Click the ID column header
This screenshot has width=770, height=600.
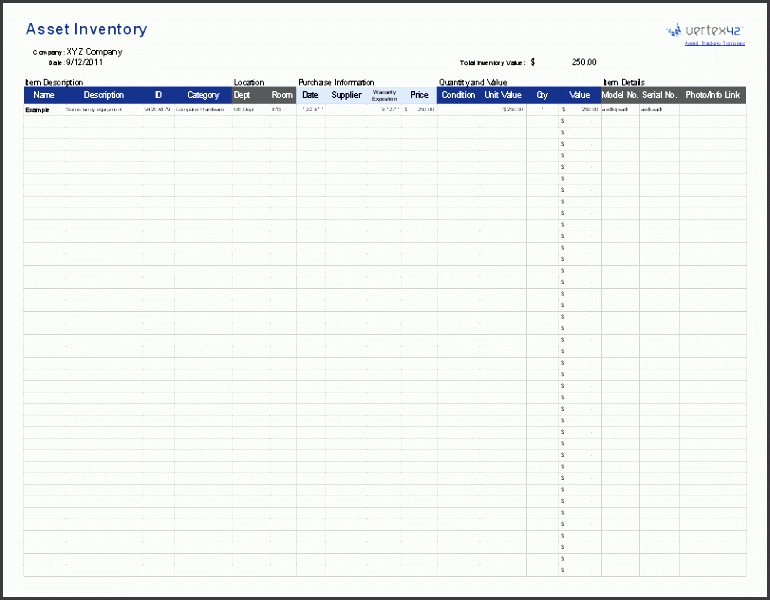pyautogui.click(x=158, y=95)
